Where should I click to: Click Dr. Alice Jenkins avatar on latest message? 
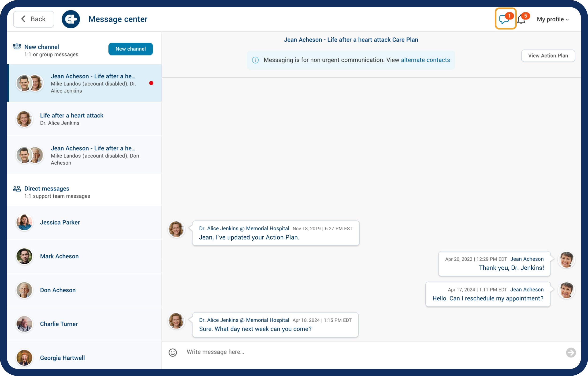click(176, 321)
